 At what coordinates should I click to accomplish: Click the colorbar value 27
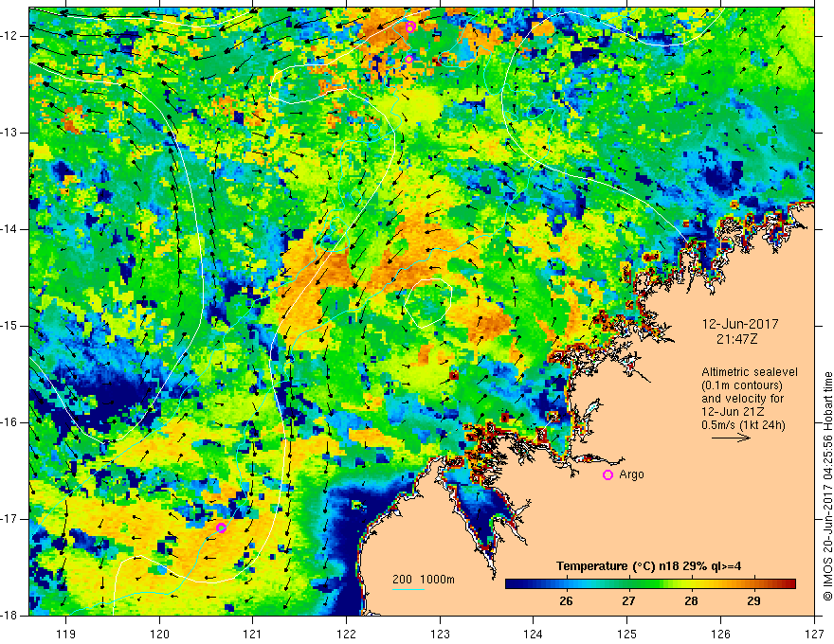click(x=628, y=601)
